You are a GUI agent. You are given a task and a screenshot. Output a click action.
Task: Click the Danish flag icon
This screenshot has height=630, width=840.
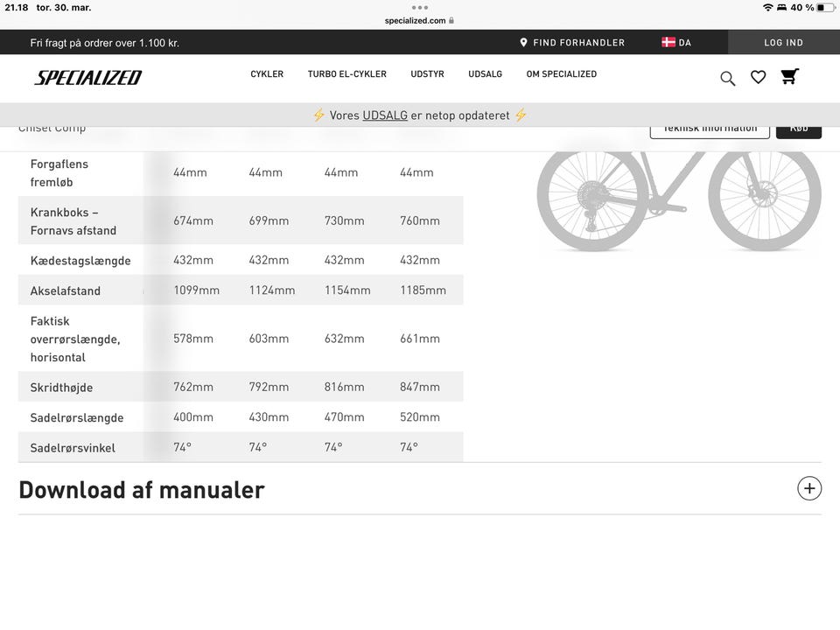(x=668, y=42)
